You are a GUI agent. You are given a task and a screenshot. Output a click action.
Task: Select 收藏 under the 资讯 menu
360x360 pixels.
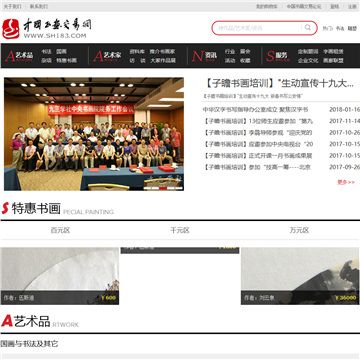coord(245,61)
